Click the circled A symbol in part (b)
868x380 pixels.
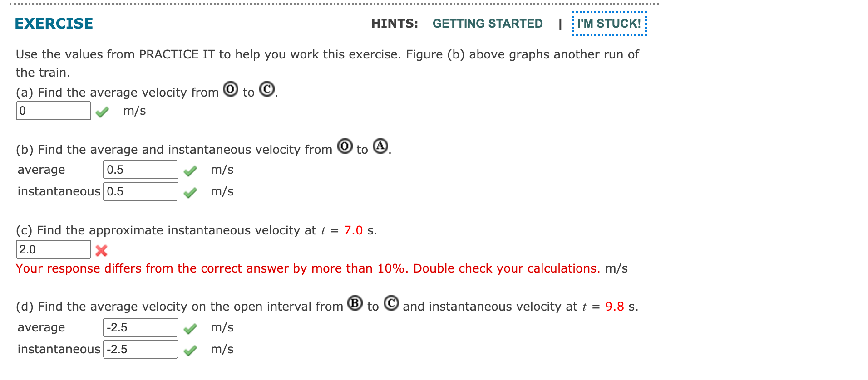tap(380, 146)
